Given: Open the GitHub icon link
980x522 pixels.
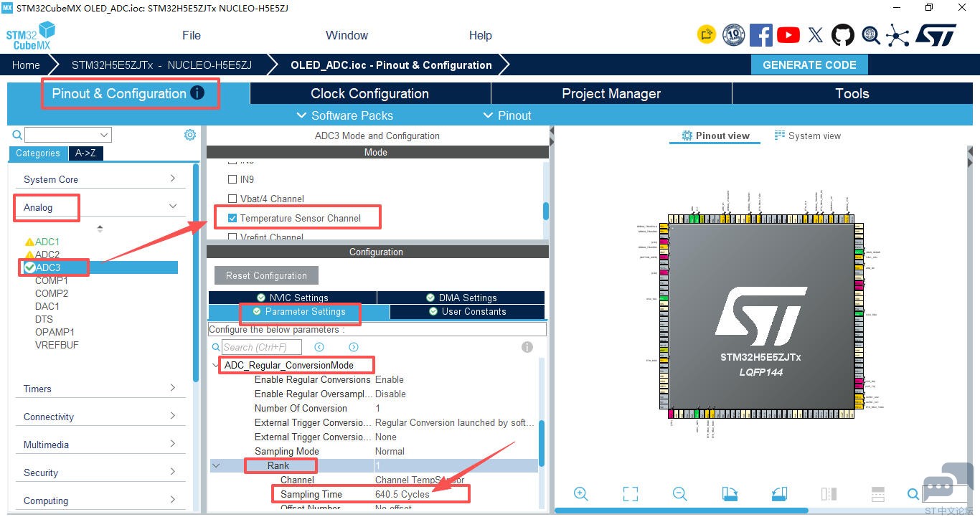Looking at the screenshot, I should coord(843,35).
